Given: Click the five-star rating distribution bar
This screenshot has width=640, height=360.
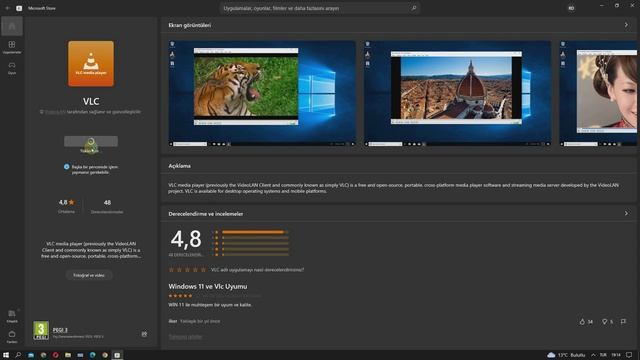Looking at the screenshot, I should pyautogui.click(x=255, y=232).
